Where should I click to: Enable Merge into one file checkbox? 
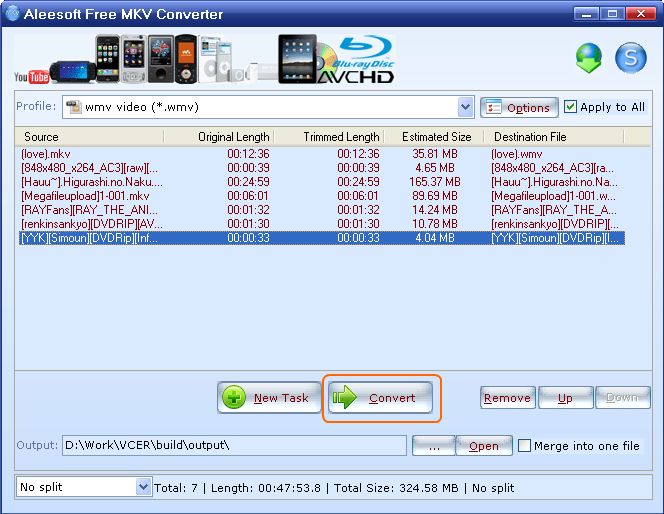click(x=524, y=445)
